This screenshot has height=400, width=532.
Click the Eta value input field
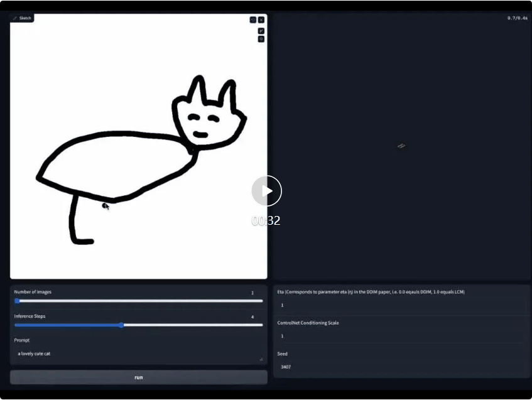[x=401, y=305]
